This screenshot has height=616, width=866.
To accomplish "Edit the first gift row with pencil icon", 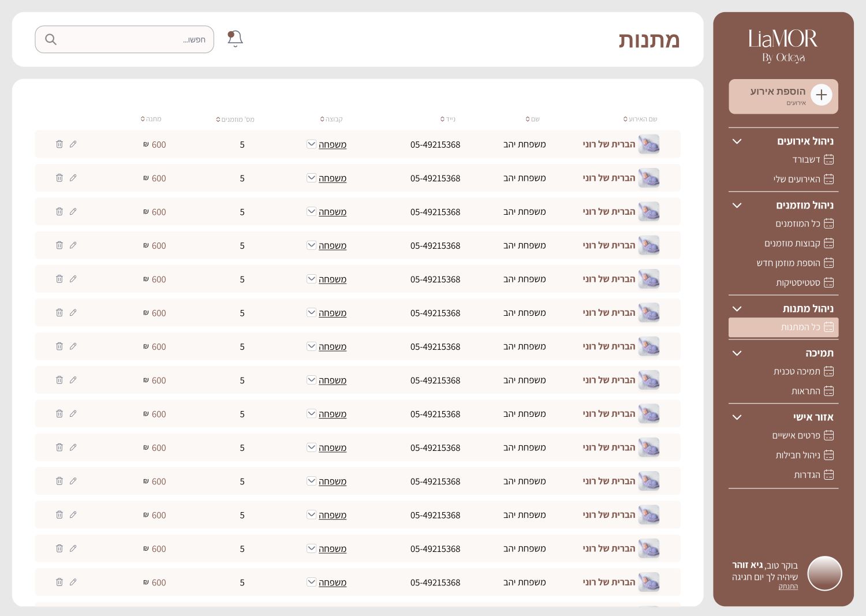I will coord(73,144).
